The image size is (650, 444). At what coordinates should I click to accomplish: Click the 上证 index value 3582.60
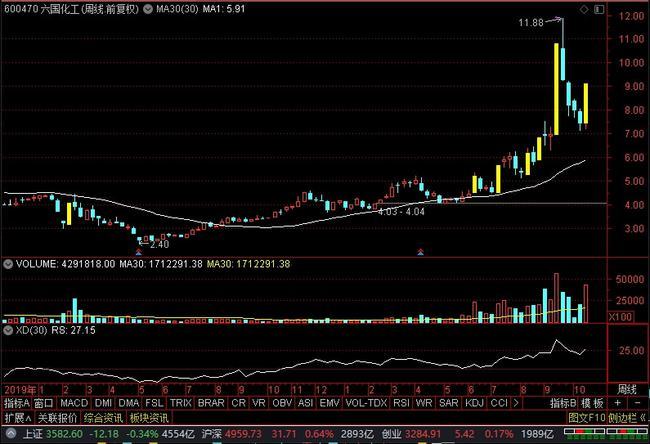64,434
